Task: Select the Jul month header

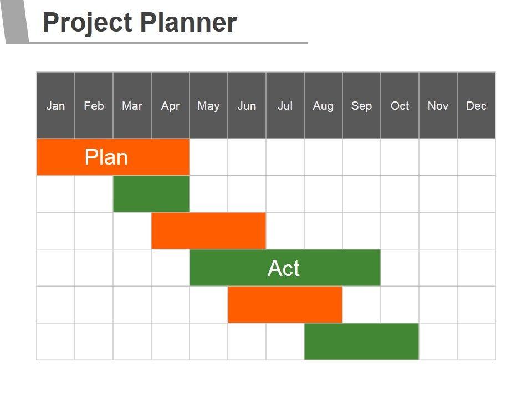Action: coord(285,105)
